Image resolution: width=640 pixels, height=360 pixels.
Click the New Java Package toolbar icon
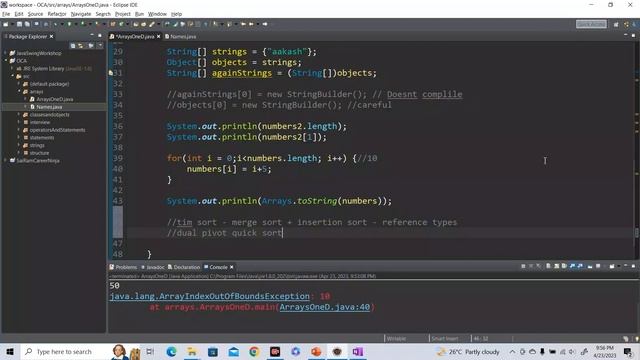(113, 24)
